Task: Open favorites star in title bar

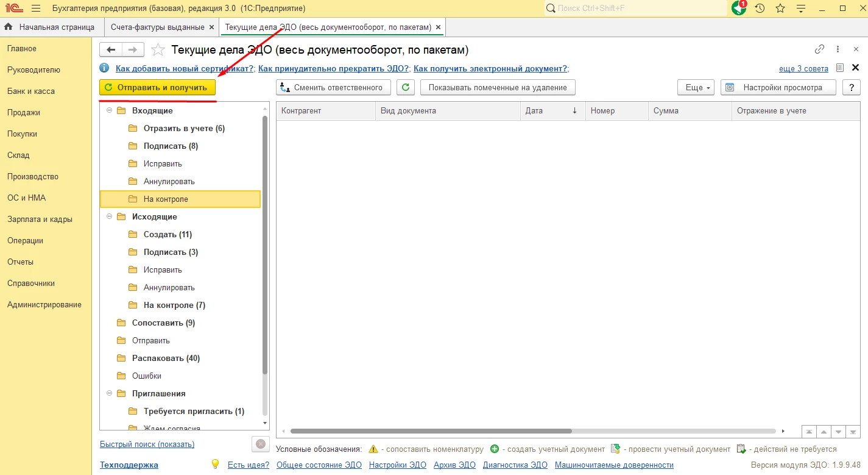Action: coord(780,9)
